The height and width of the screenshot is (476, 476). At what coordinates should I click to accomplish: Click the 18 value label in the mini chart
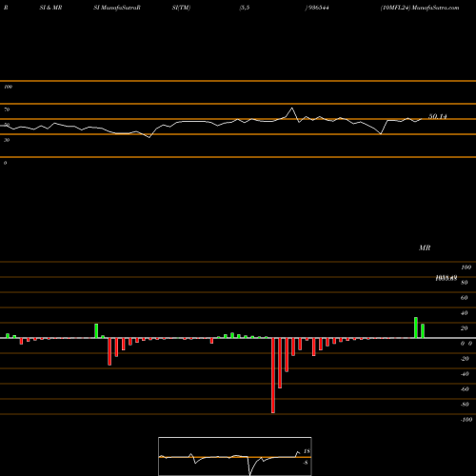(307, 451)
